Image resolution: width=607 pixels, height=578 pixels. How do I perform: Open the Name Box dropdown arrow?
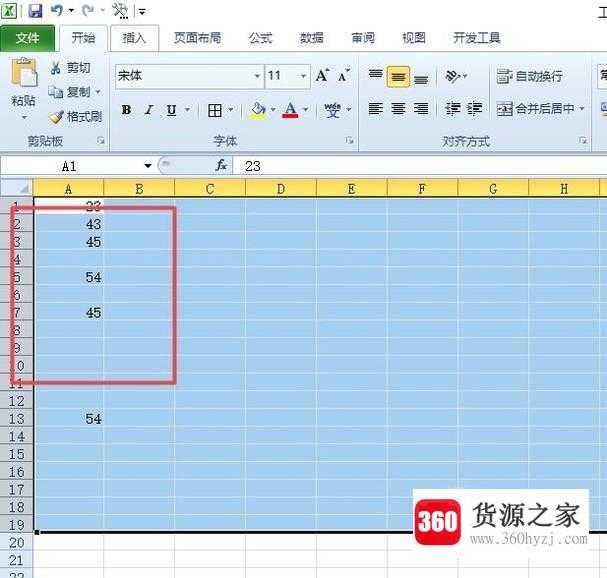147,166
